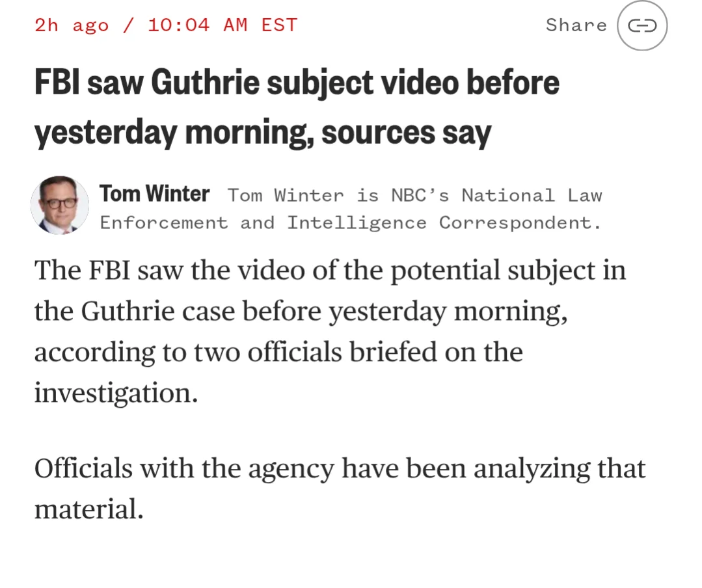Image resolution: width=702 pixels, height=588 pixels.
Task: Click the chain-link share icon
Action: click(641, 26)
